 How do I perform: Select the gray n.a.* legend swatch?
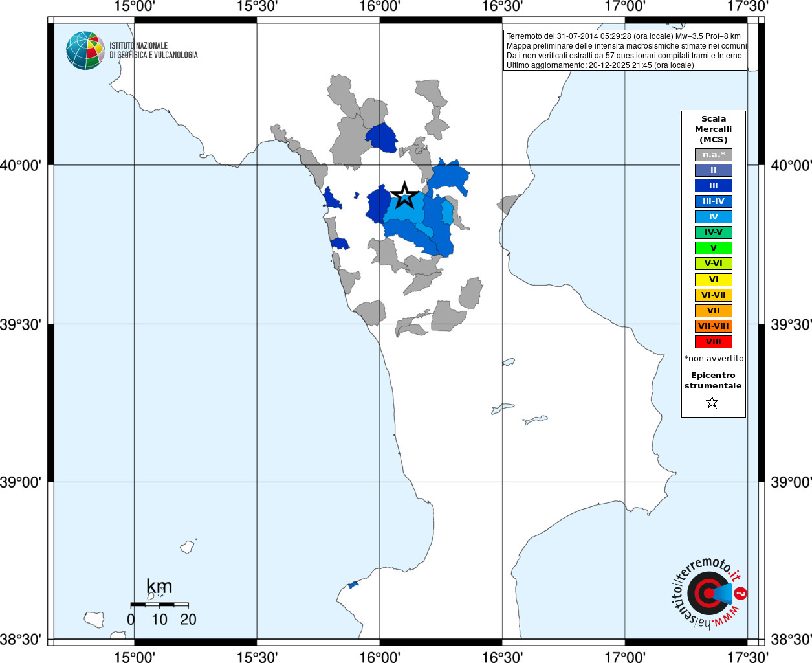pyautogui.click(x=714, y=155)
